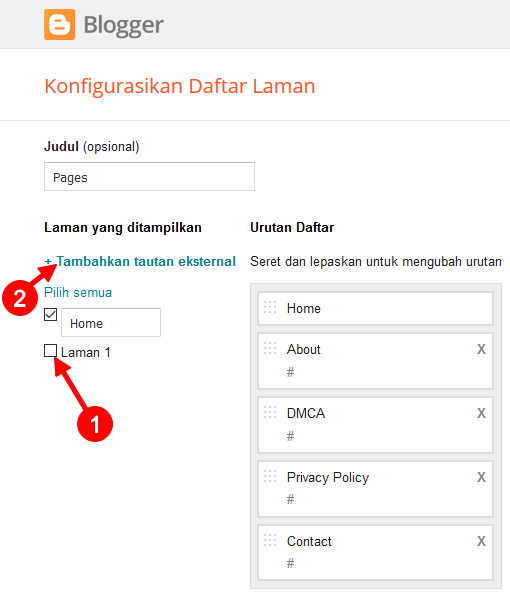This screenshot has height=598, width=510.
Task: Remove the About link with its X
Action: pos(481,349)
